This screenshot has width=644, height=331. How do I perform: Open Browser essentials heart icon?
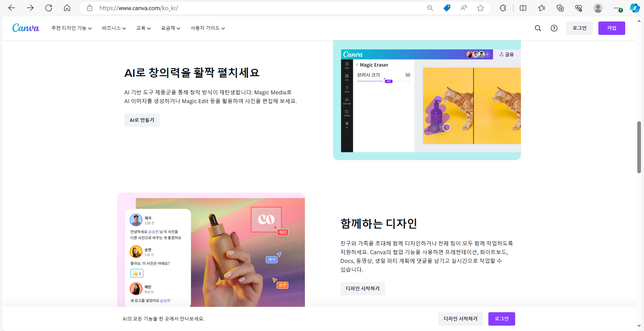tap(579, 8)
